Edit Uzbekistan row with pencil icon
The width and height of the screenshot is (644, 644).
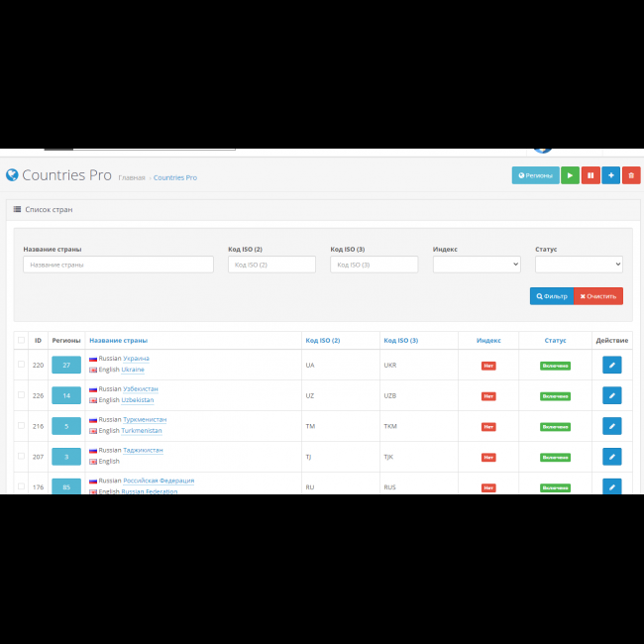click(612, 396)
